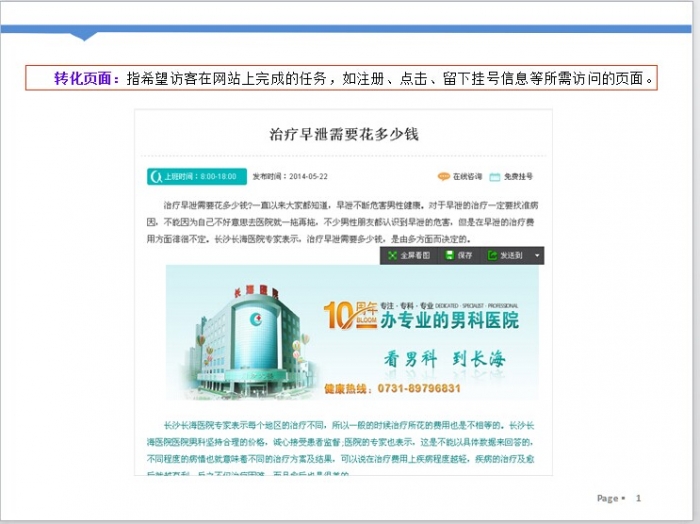Click the green 保存 save icon
Viewport: 700px width, 524px height.
click(x=450, y=256)
